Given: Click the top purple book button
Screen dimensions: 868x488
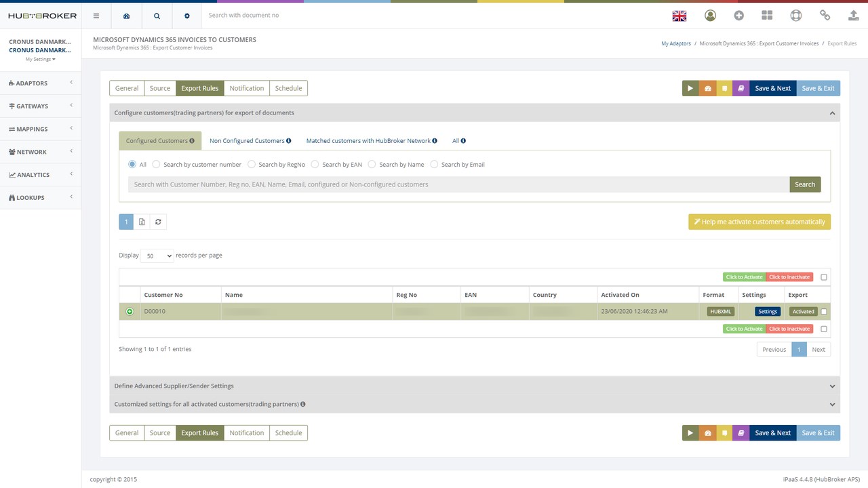Looking at the screenshot, I should point(741,88).
